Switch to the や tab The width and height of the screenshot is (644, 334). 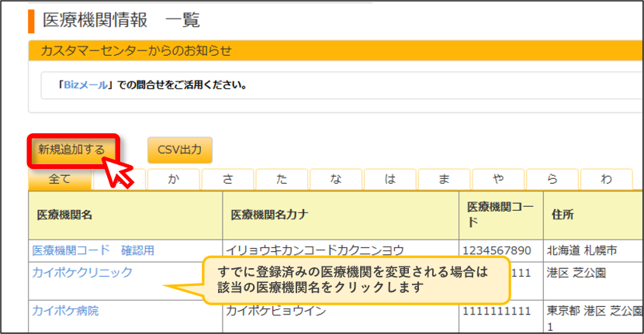(498, 179)
